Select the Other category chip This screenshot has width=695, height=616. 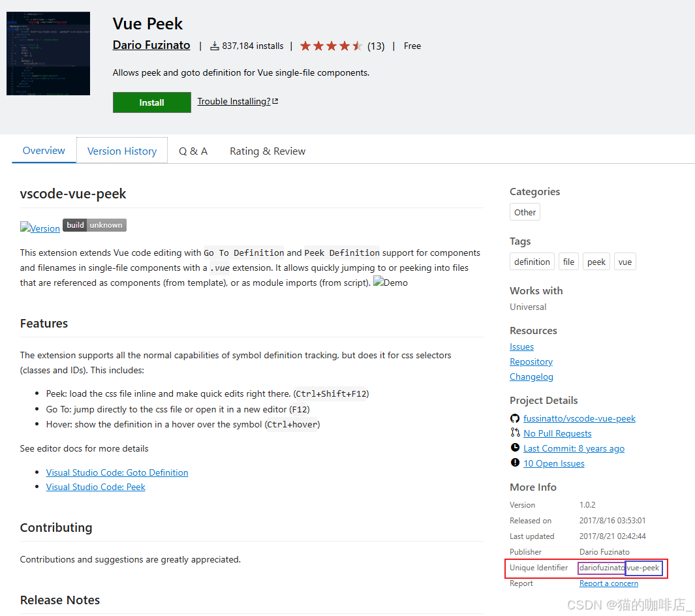coord(525,212)
